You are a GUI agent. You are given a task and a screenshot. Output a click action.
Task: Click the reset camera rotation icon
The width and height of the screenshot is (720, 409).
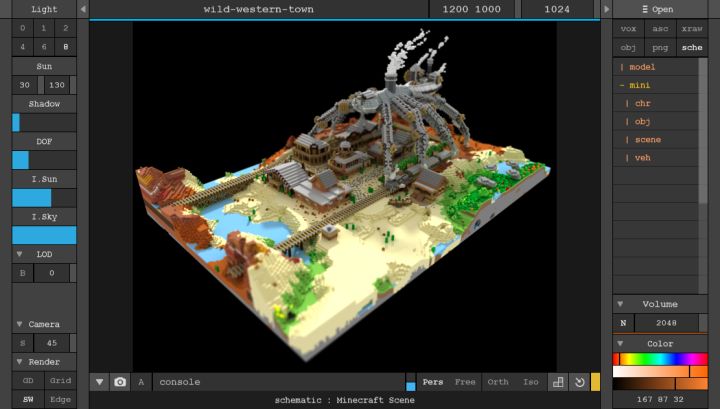pyautogui.click(x=579, y=382)
